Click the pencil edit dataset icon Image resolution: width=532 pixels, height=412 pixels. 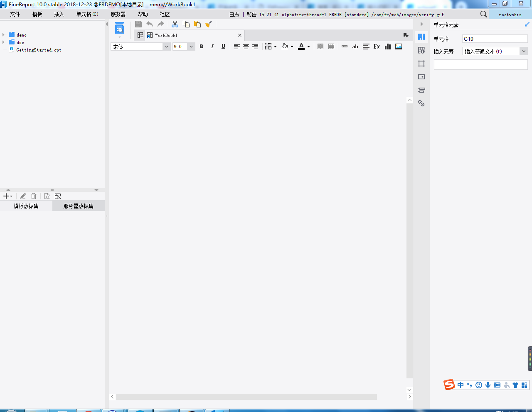pyautogui.click(x=23, y=196)
